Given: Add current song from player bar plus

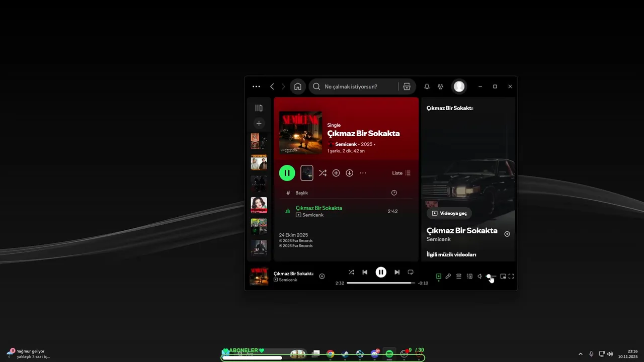Looking at the screenshot, I should click(x=322, y=276).
